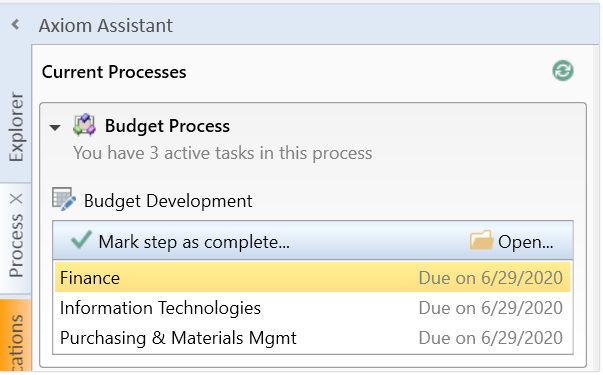The width and height of the screenshot is (603, 375).
Task: Click the Budget Development spreadsheet pencil icon
Action: pos(64,199)
